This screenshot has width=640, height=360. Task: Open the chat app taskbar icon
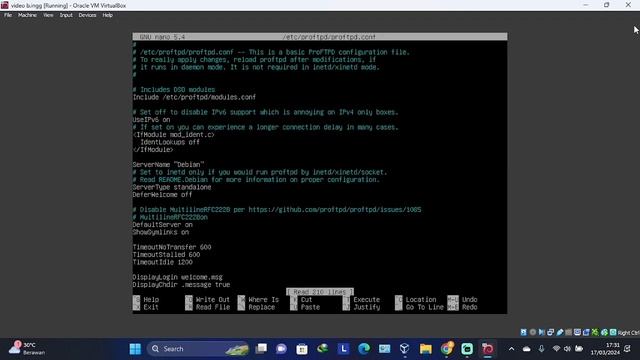coord(281,349)
